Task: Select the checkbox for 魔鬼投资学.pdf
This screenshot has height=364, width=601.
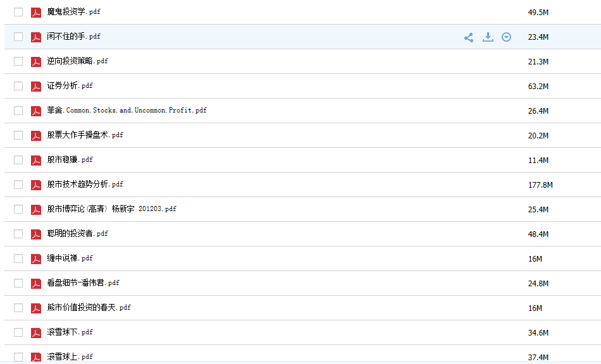Action: [18, 13]
